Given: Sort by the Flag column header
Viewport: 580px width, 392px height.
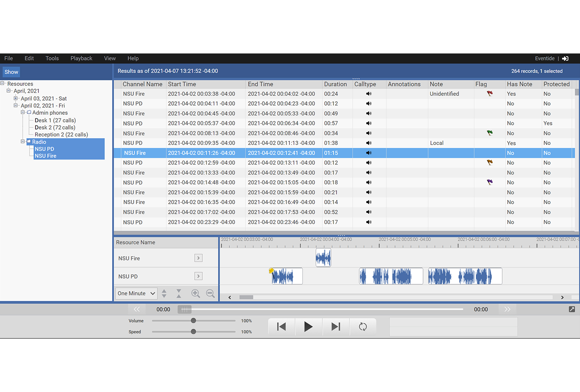Looking at the screenshot, I should click(x=490, y=84).
